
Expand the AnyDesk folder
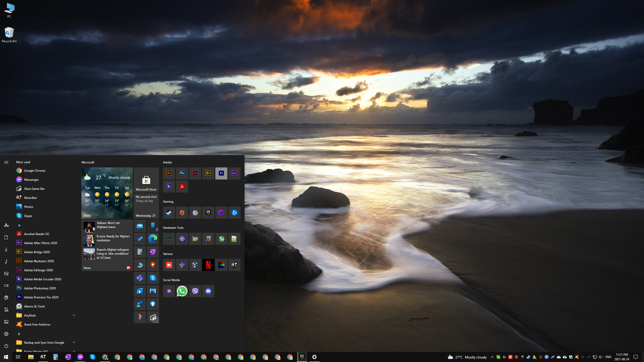click(x=46, y=315)
